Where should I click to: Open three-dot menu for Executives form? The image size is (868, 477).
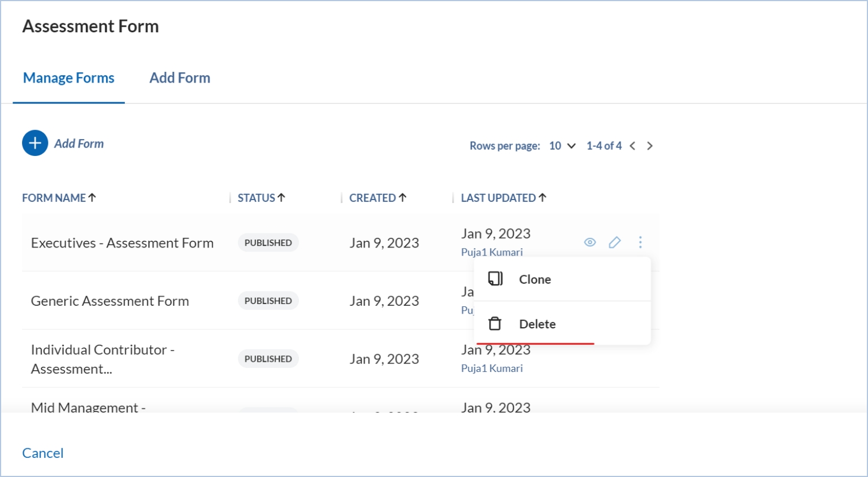click(640, 242)
